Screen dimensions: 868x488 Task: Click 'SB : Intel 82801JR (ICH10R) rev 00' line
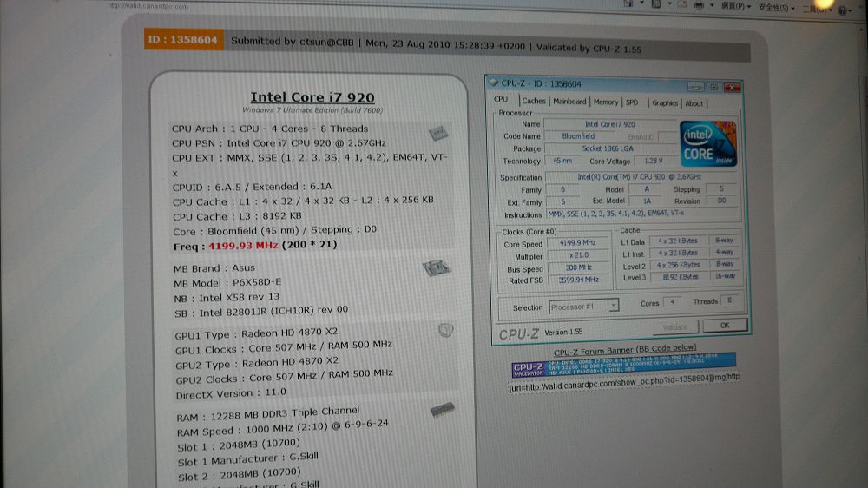(x=261, y=312)
